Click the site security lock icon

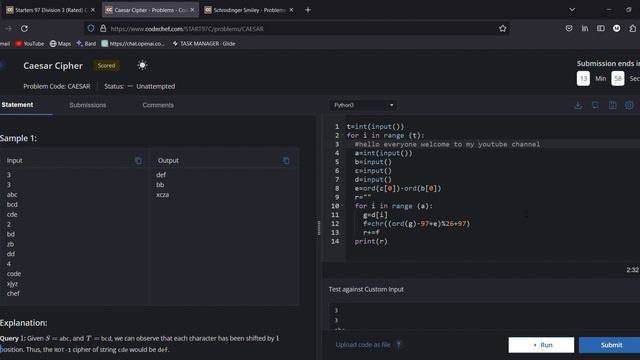(103, 29)
